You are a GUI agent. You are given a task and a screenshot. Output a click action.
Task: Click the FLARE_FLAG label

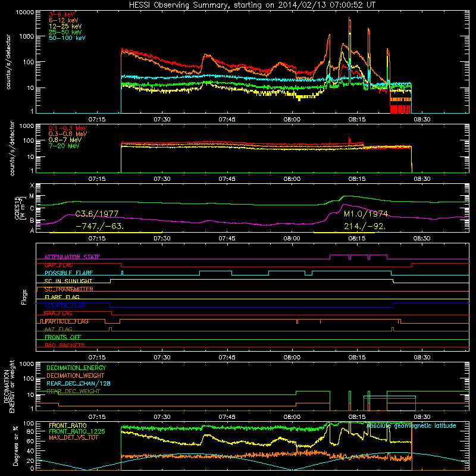tap(62, 297)
